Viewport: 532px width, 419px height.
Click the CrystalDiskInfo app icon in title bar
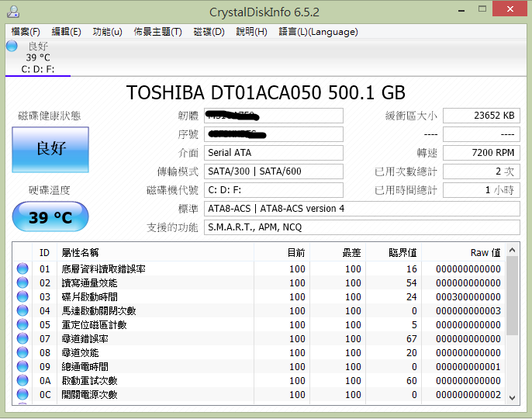point(13,12)
